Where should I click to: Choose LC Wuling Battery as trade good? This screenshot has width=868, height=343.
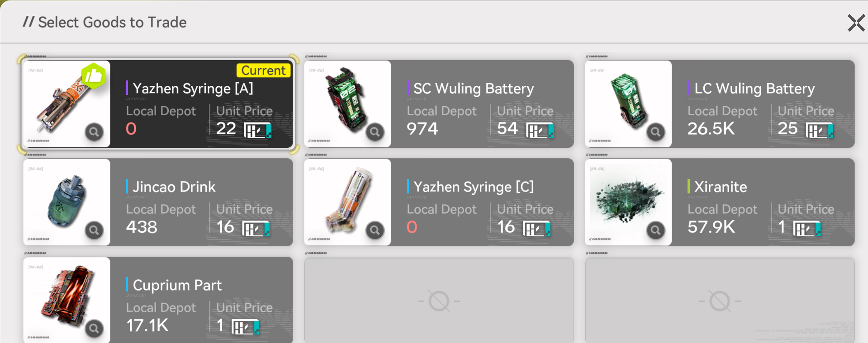720,104
